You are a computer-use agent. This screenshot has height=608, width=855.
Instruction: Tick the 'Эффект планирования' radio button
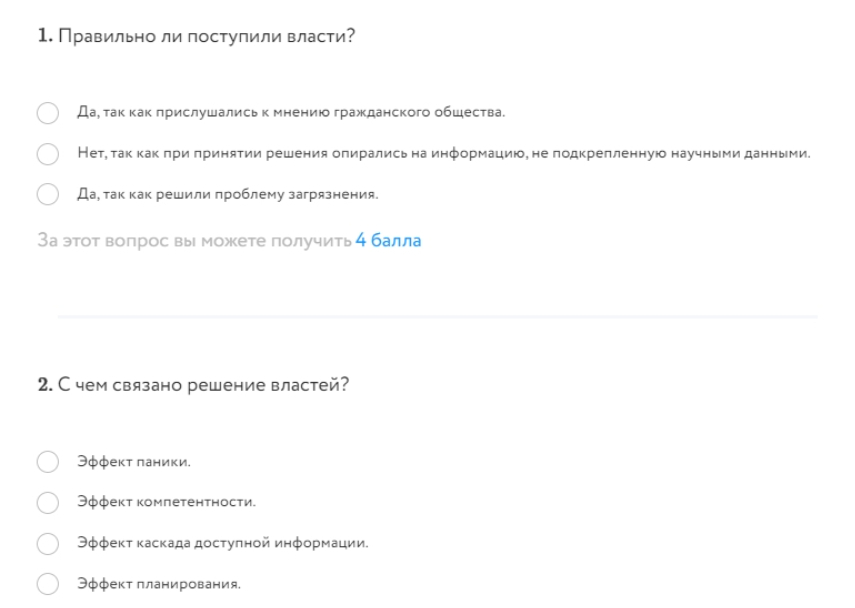click(x=48, y=583)
